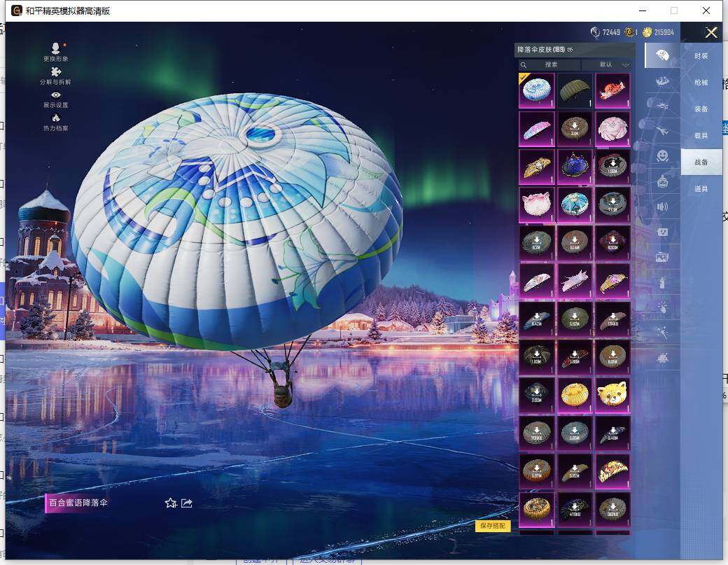Click the gold coin icon beside 215904

pyautogui.click(x=647, y=32)
